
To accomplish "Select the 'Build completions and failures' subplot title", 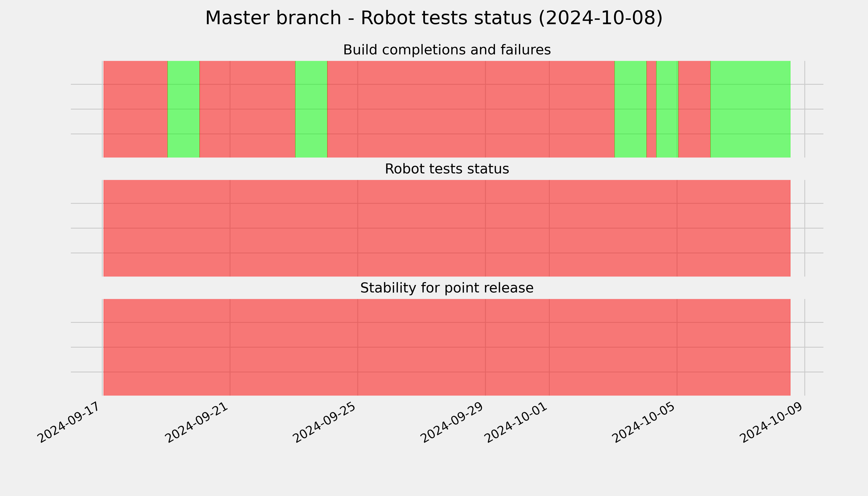I will (x=447, y=50).
